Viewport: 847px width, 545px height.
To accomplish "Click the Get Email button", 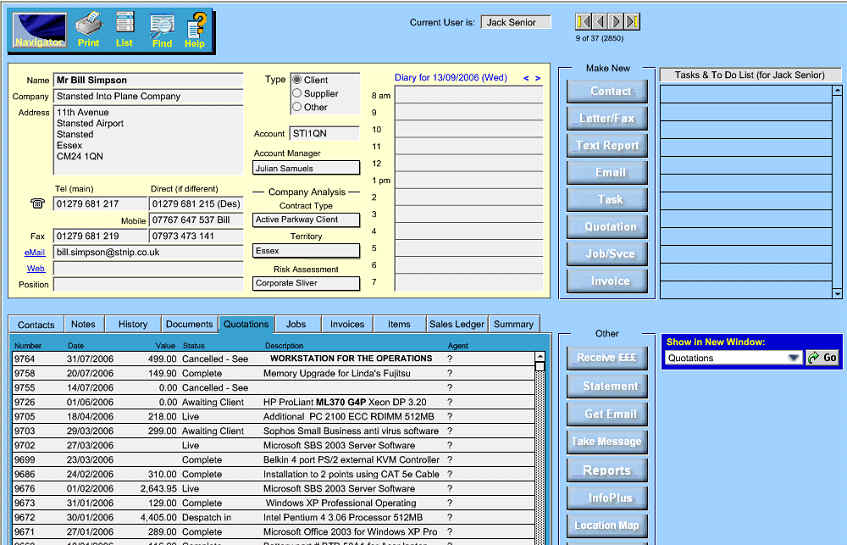I will (607, 414).
